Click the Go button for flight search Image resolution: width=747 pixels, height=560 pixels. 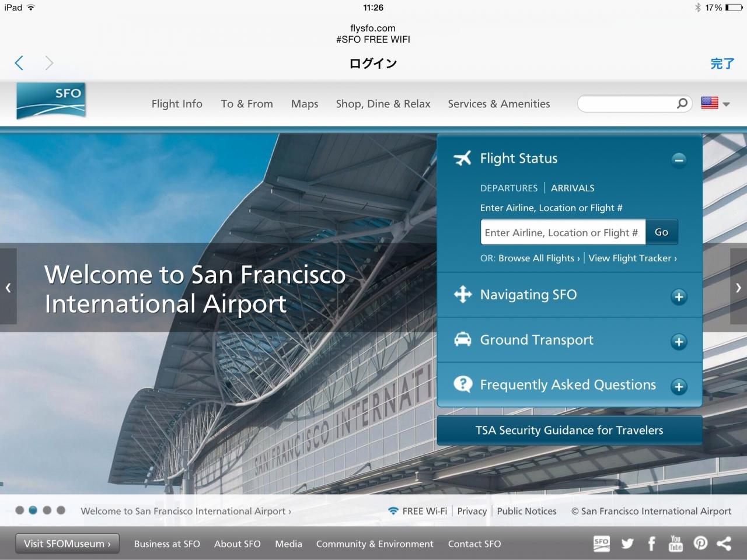661,232
